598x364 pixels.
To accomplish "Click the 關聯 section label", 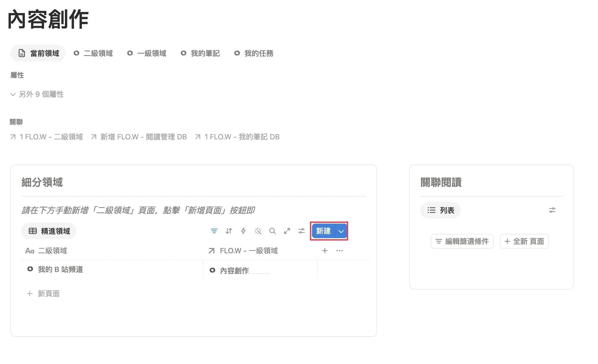I will tap(16, 122).
